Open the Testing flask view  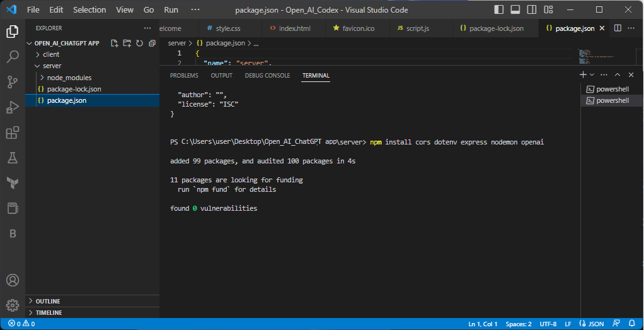(x=13, y=158)
